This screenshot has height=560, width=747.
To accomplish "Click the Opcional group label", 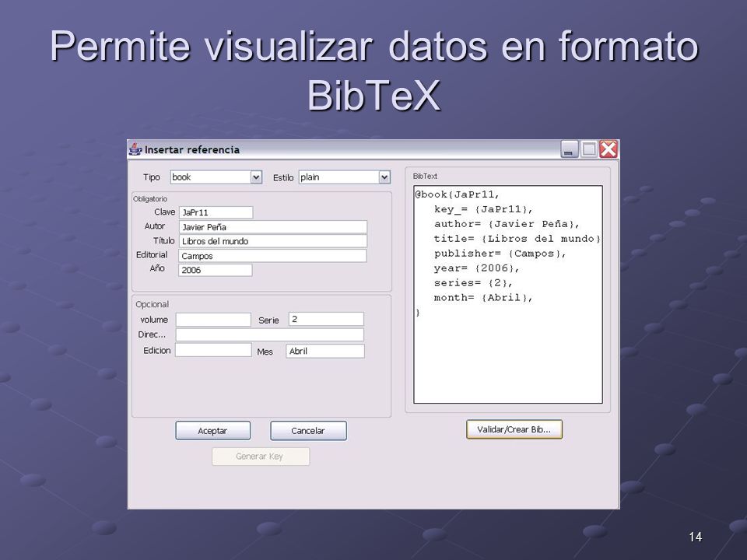I will click(x=152, y=304).
